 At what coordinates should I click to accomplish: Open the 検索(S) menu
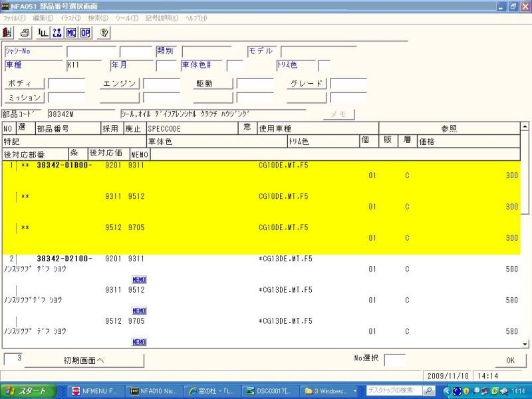coord(98,18)
